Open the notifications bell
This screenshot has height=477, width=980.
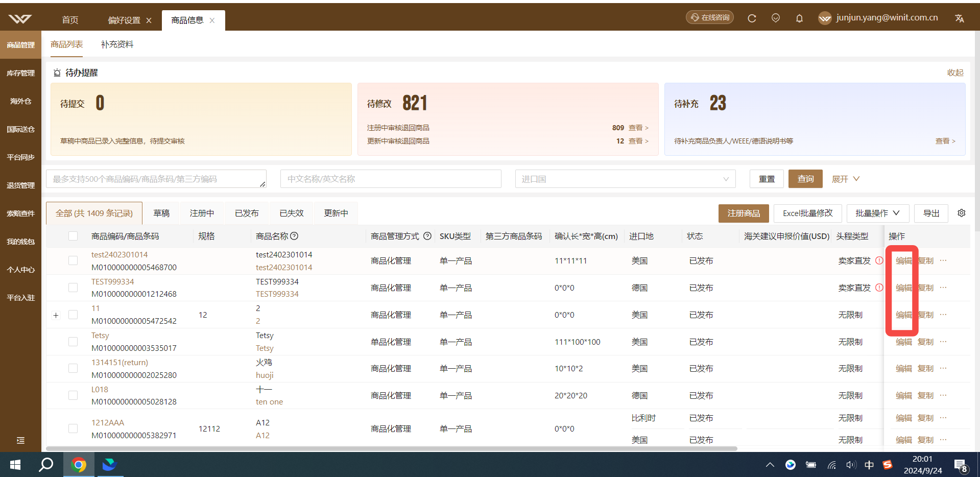tap(799, 18)
